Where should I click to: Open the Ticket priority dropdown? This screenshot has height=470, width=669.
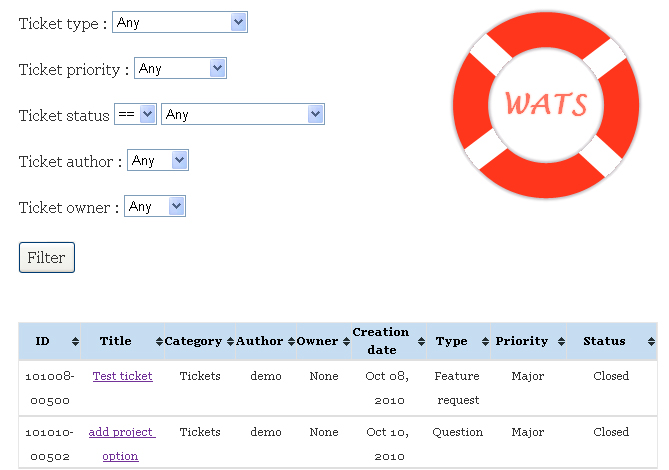click(180, 68)
